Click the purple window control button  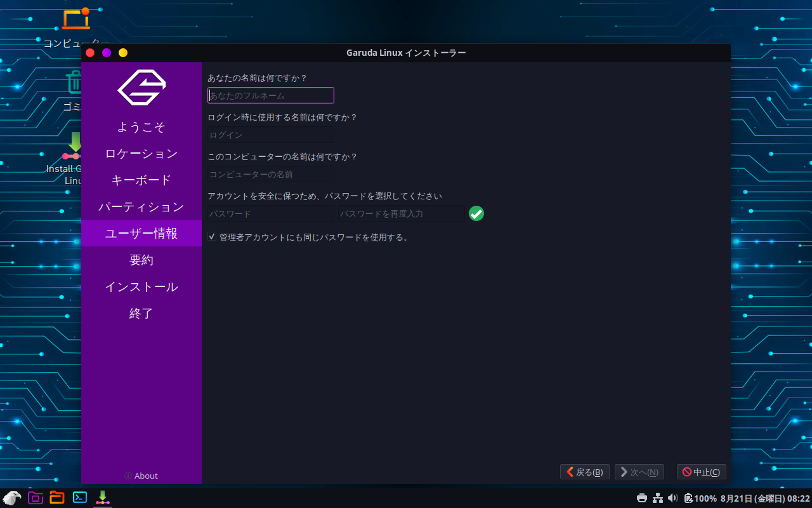[107, 53]
